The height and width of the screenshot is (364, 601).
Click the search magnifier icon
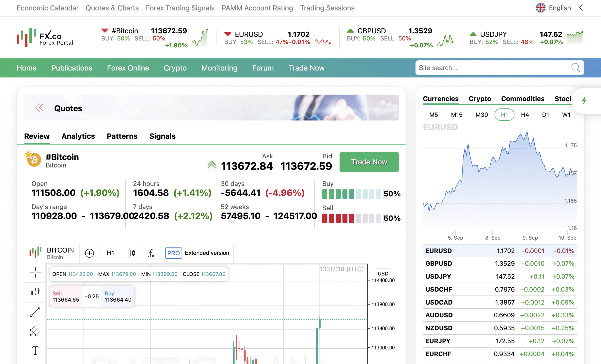576,68
